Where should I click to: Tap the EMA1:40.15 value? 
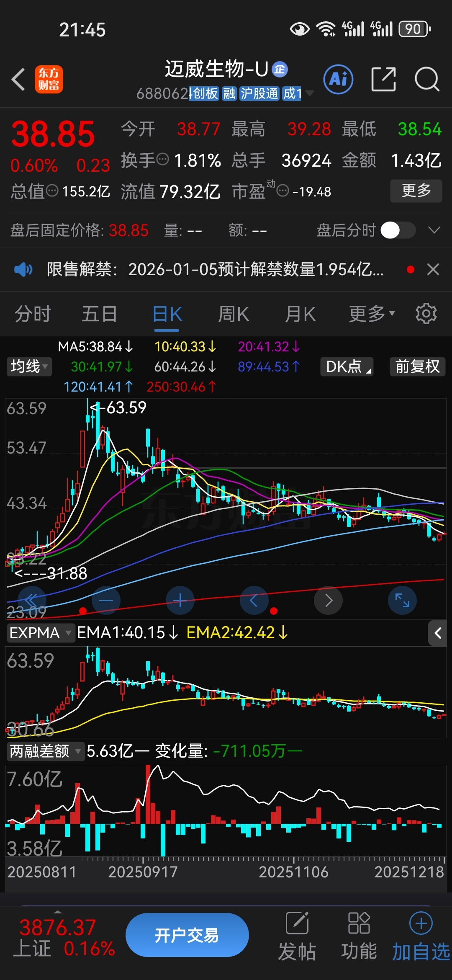click(128, 632)
